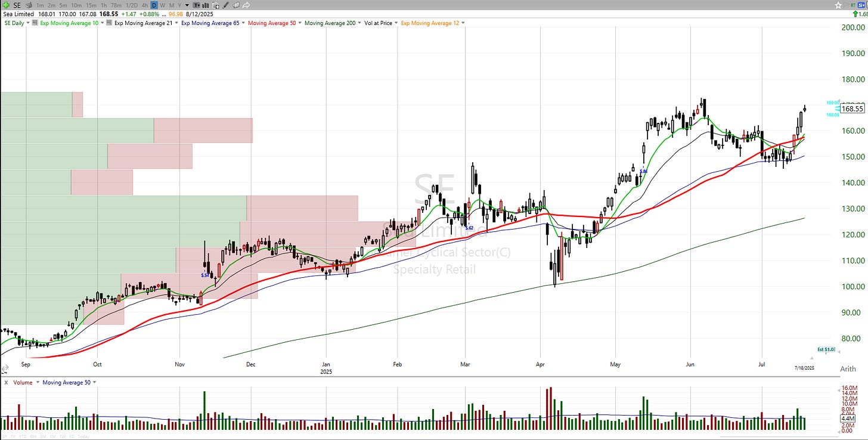
Task: Open the chart template T icon
Action: [x=196, y=5]
